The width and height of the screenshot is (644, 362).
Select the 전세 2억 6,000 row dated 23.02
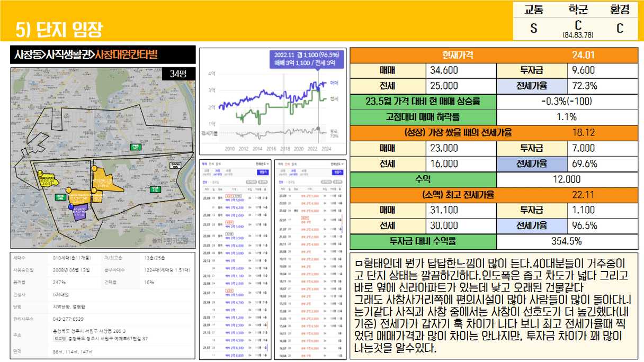(x=310, y=211)
